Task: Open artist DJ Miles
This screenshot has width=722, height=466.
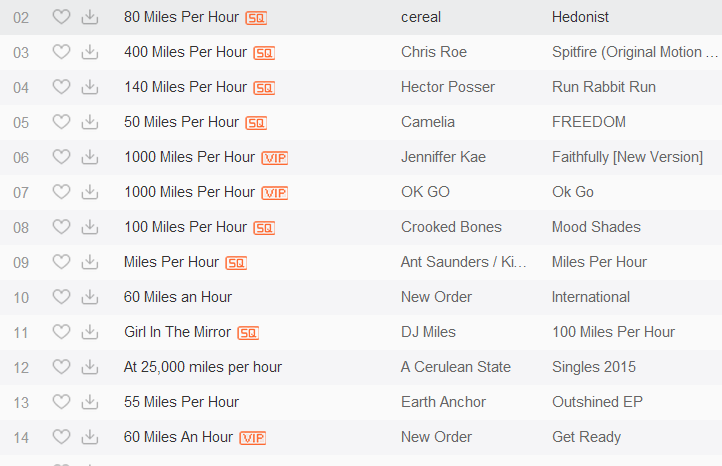Action: (428, 332)
